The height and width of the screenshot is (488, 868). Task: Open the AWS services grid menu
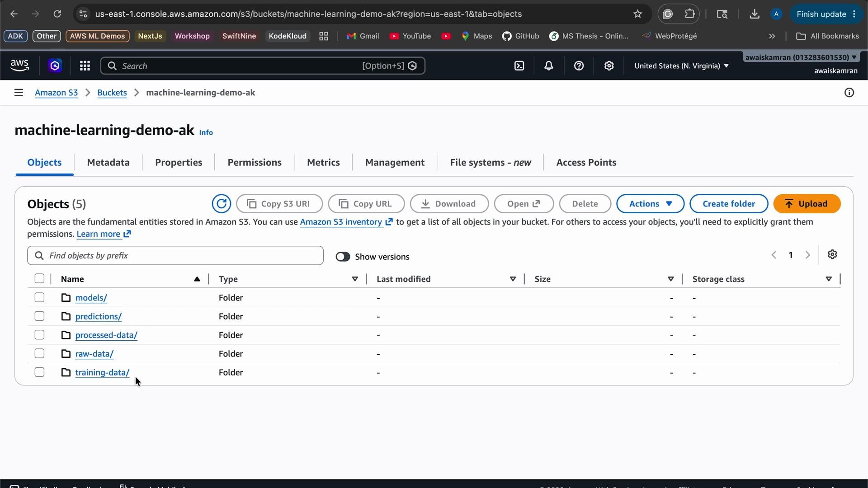click(85, 66)
